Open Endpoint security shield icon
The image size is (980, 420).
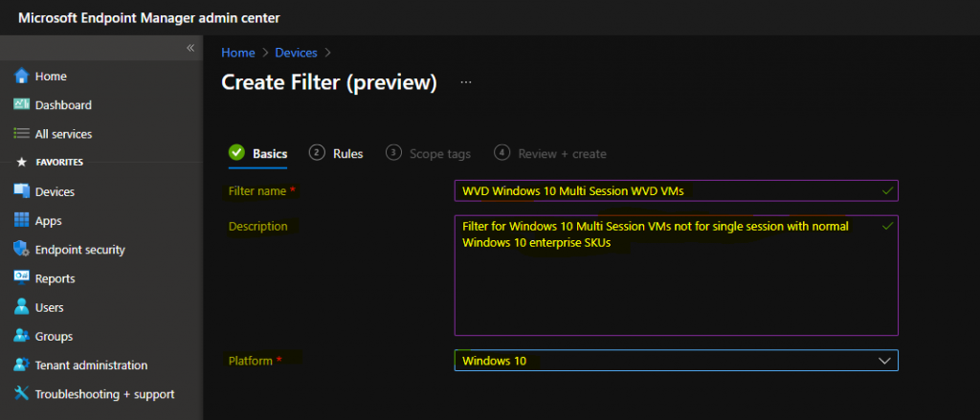coord(21,250)
